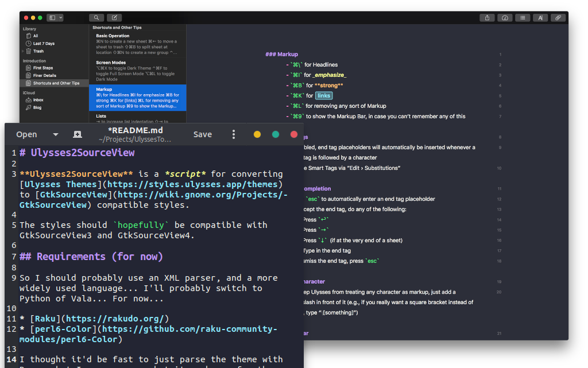Click the _emphasize_ italic text
The height and width of the screenshot is (368, 588).
[329, 75]
